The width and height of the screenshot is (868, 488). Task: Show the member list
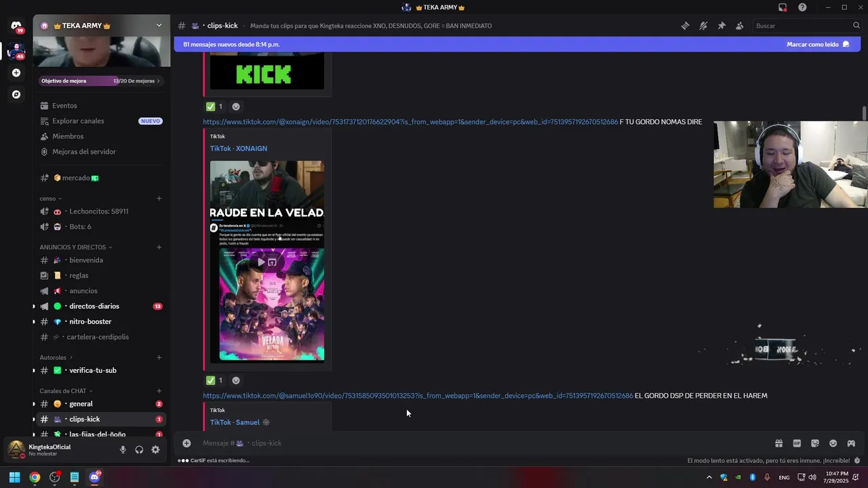tap(739, 26)
